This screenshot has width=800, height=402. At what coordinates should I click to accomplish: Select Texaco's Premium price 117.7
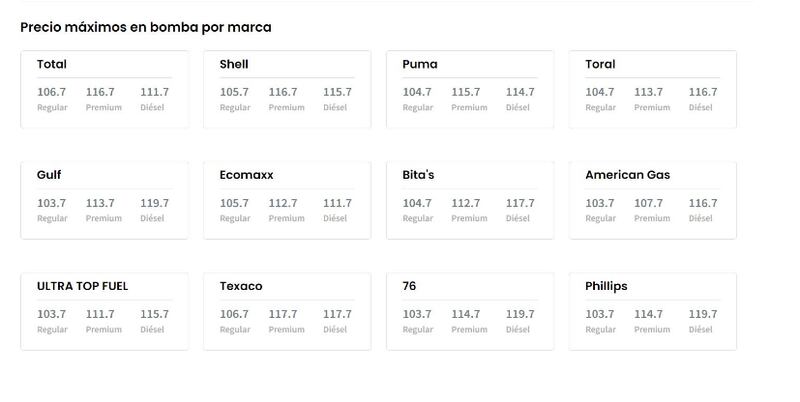click(x=283, y=314)
